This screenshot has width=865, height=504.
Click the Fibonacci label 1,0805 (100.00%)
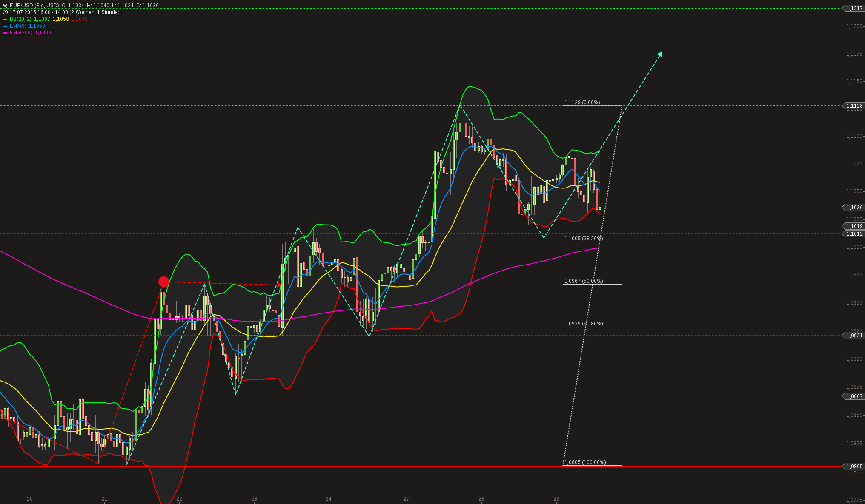coord(585,462)
